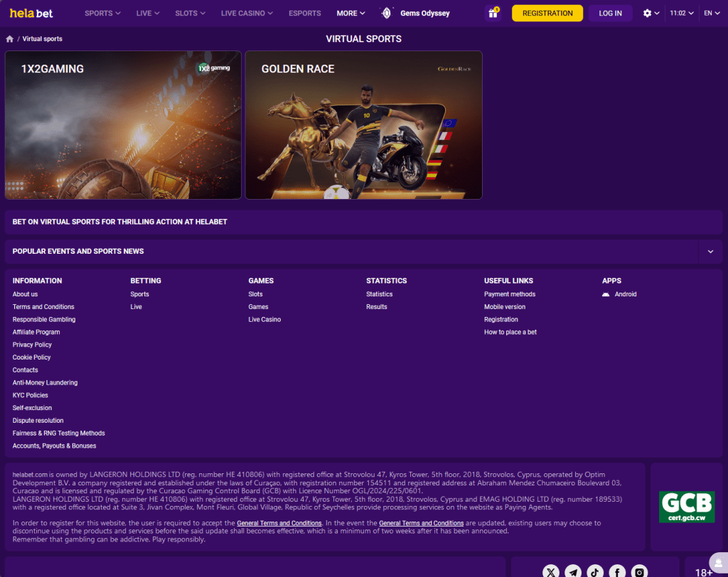728x577 pixels.
Task: Open the Golden Race provider card
Action: point(363,125)
